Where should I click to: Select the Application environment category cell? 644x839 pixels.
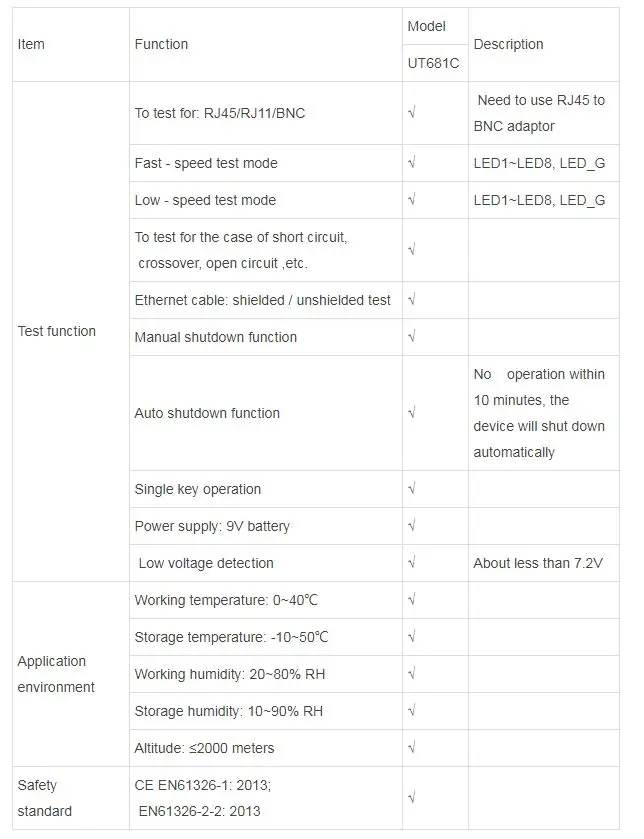pos(71,674)
